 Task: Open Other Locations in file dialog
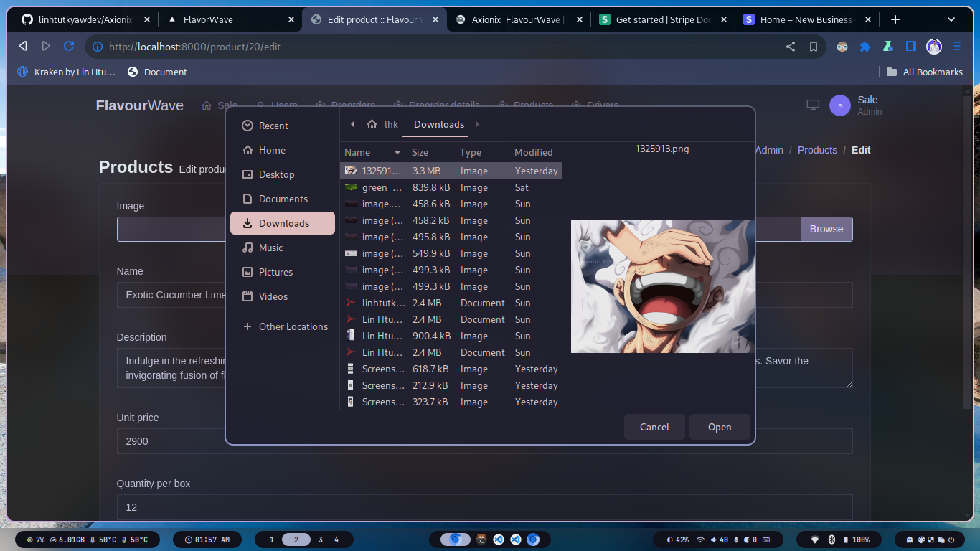coord(283,326)
